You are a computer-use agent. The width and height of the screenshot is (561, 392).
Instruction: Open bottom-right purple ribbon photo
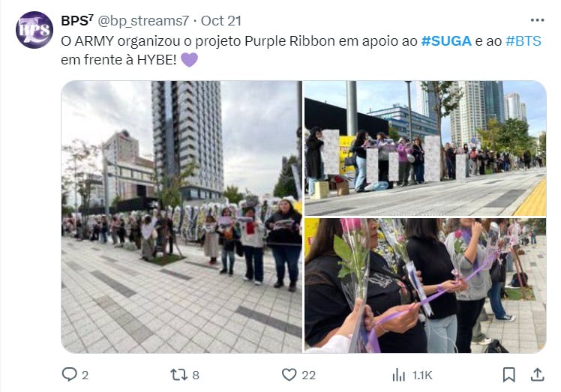coord(425,286)
